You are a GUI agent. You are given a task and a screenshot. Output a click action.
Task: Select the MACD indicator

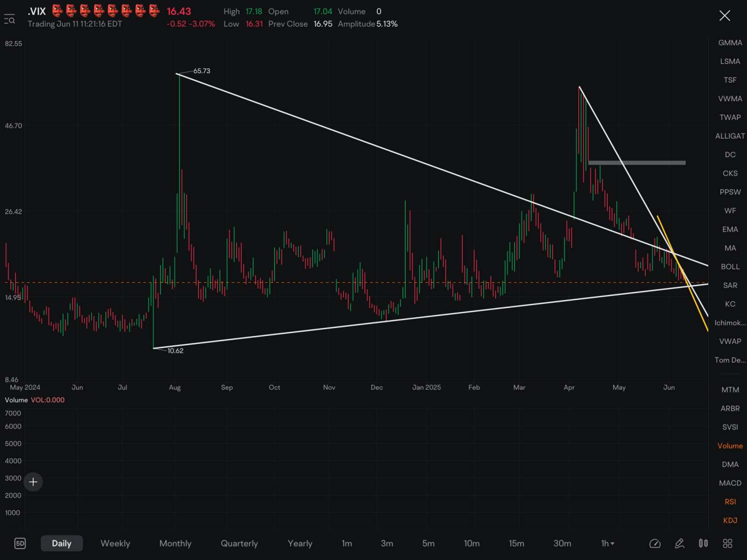coord(730,483)
